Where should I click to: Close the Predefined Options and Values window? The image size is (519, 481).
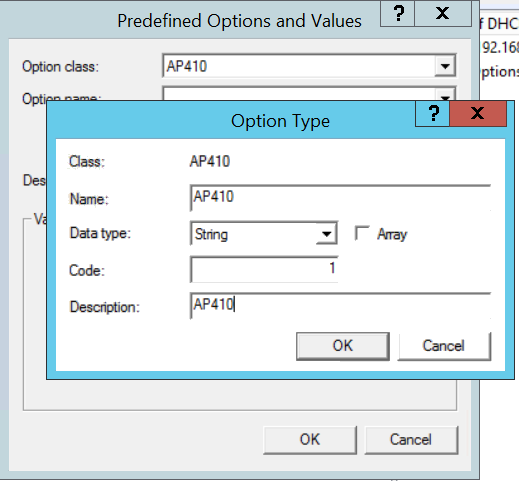(442, 13)
